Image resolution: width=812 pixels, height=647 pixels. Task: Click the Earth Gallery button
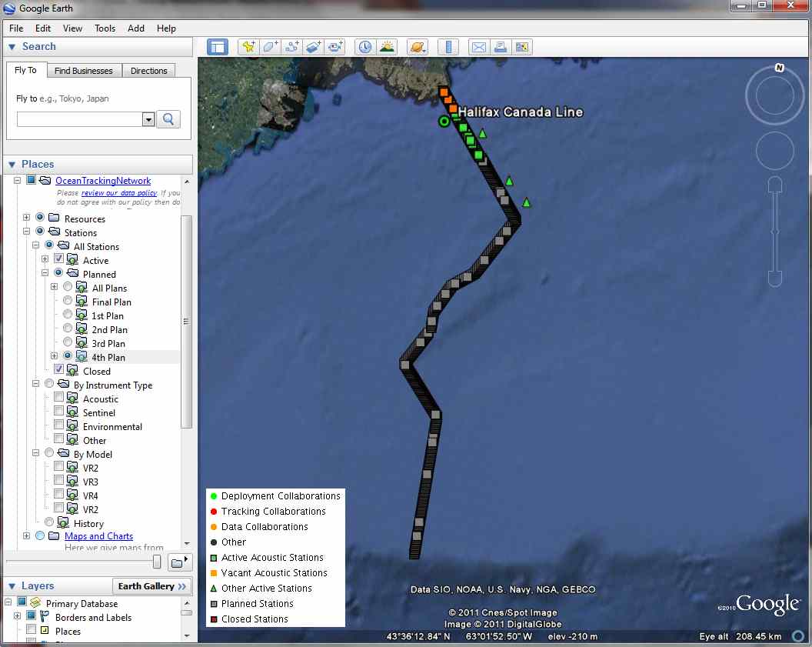(x=151, y=586)
